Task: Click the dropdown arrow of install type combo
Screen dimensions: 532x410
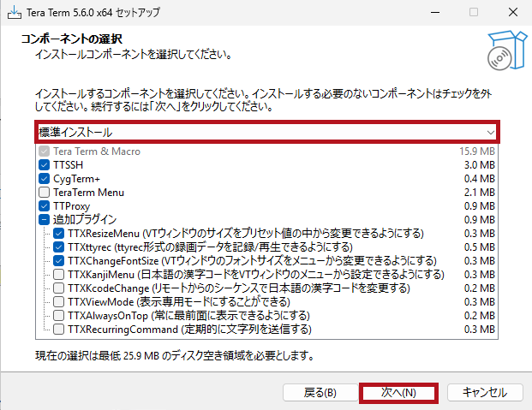Action: pos(490,133)
